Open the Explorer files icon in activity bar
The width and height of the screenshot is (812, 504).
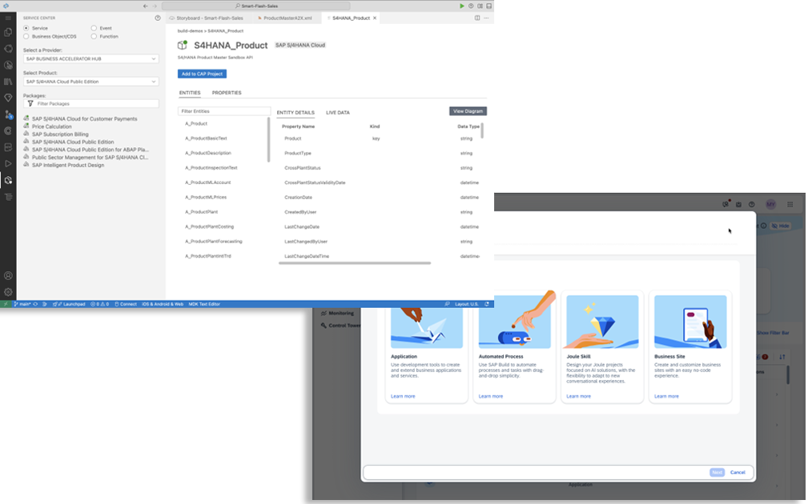tap(8, 32)
